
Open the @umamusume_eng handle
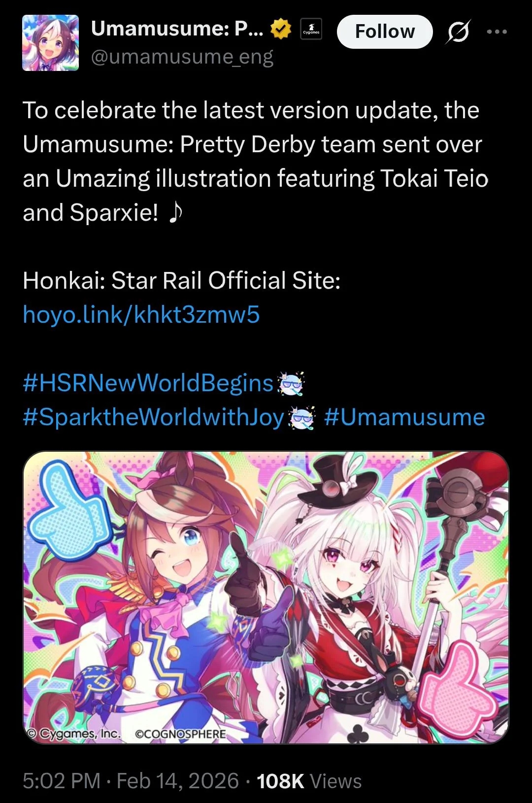coord(182,57)
